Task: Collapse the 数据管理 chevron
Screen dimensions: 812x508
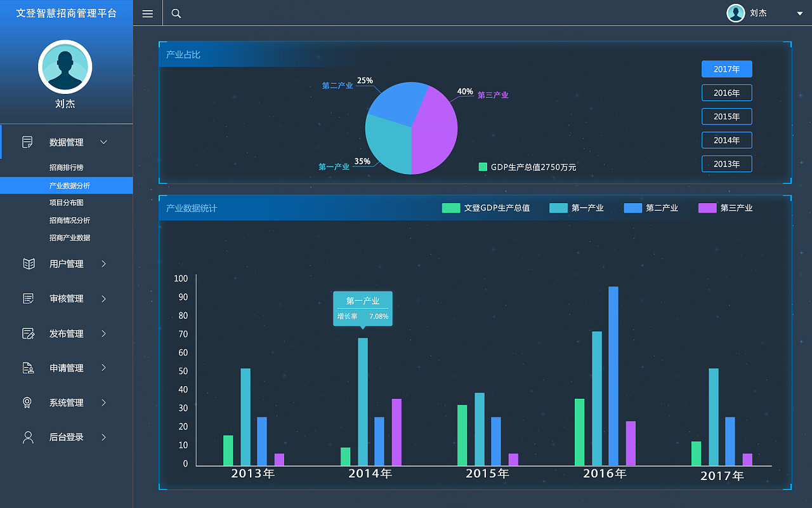Action: click(x=104, y=142)
